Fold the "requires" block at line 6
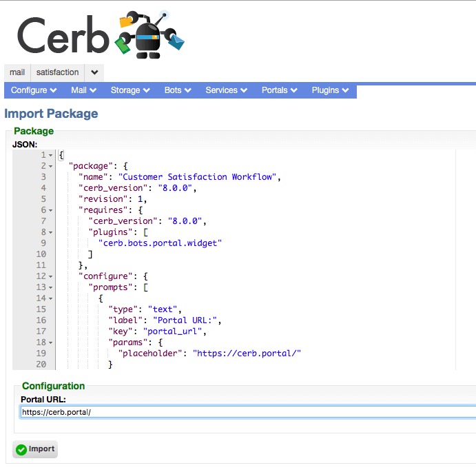This screenshot has width=476, height=472. tap(51, 210)
